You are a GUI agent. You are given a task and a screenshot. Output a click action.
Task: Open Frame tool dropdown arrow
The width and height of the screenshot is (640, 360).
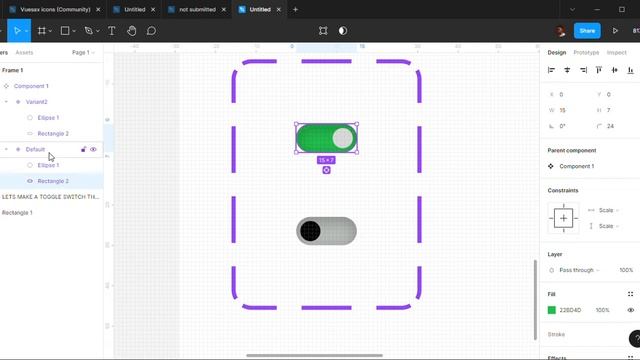[x=50, y=31]
